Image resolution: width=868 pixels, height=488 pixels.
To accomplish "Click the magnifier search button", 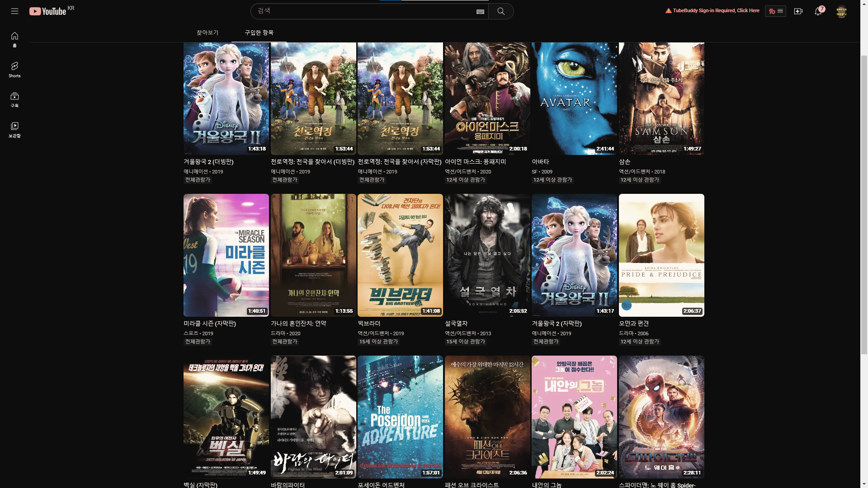I will [x=500, y=11].
